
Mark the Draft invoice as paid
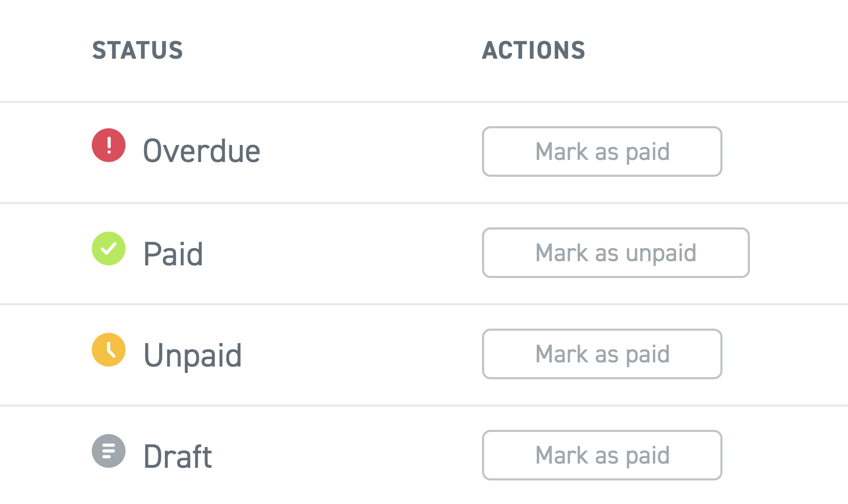click(x=602, y=455)
